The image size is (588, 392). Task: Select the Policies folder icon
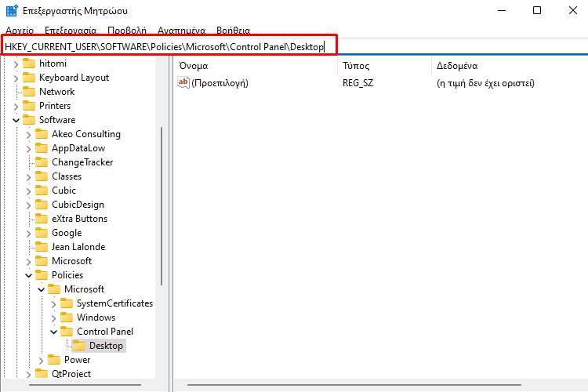[42, 275]
